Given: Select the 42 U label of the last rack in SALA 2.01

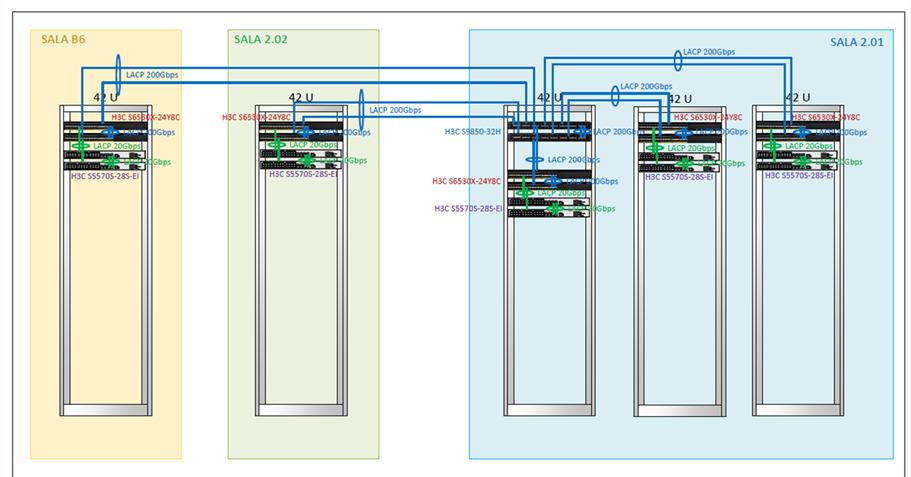Looking at the screenshot, I should [798, 98].
